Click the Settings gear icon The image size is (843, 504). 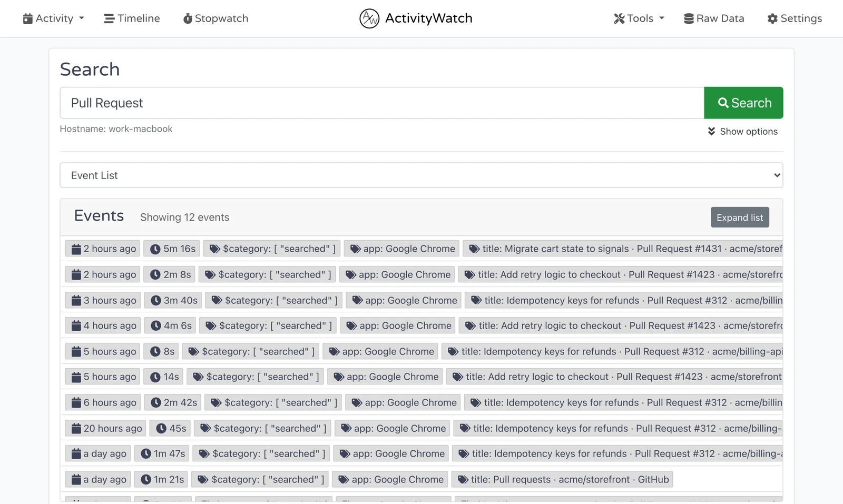772,18
